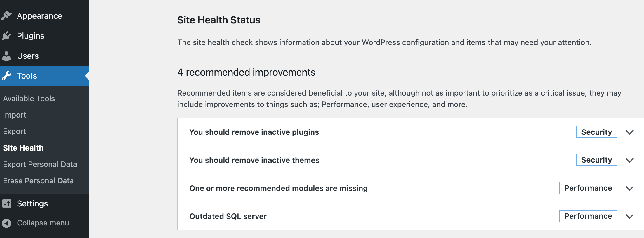Image resolution: width=644 pixels, height=238 pixels.
Task: Click the Plugins plug icon
Action: (x=6, y=36)
